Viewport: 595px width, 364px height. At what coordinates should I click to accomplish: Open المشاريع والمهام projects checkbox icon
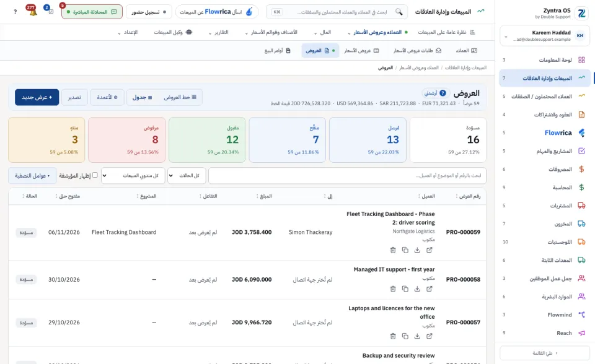click(581, 151)
